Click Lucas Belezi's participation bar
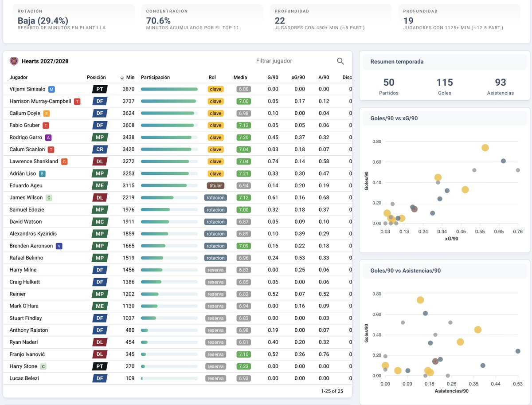The height and width of the screenshot is (405, 532). point(169,378)
